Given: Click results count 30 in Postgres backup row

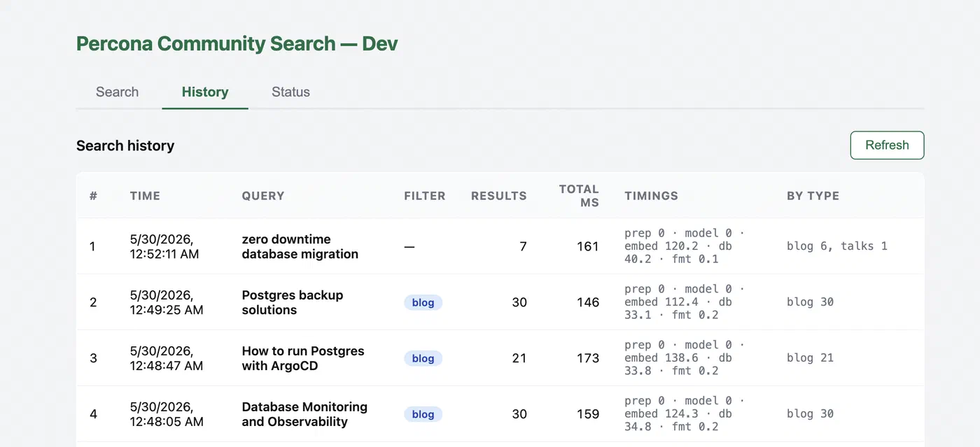Looking at the screenshot, I should (519, 302).
